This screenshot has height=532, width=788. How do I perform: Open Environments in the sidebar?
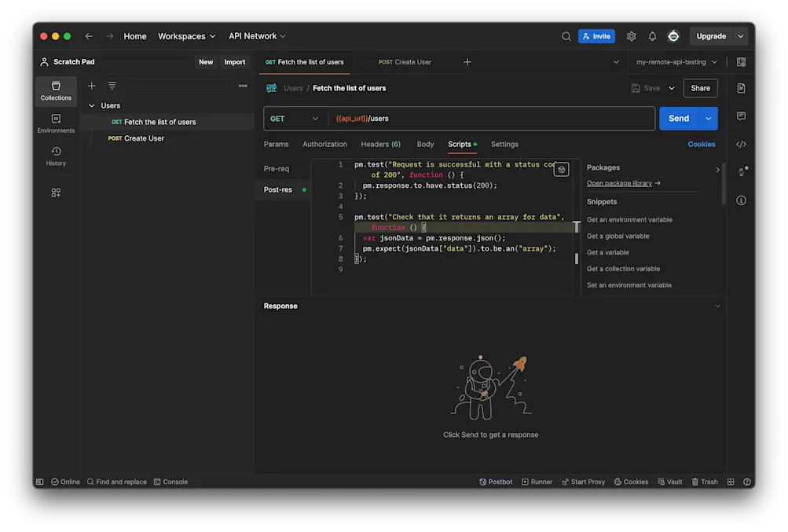click(56, 123)
